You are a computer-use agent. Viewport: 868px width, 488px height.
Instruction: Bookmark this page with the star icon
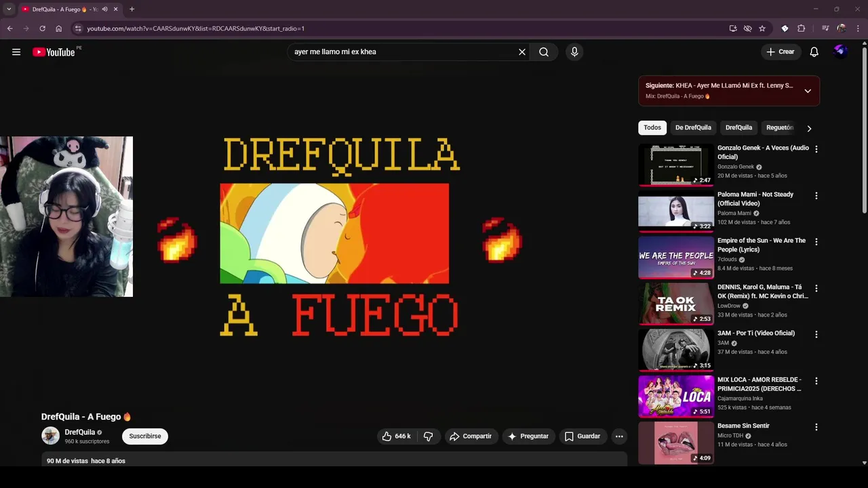point(762,28)
